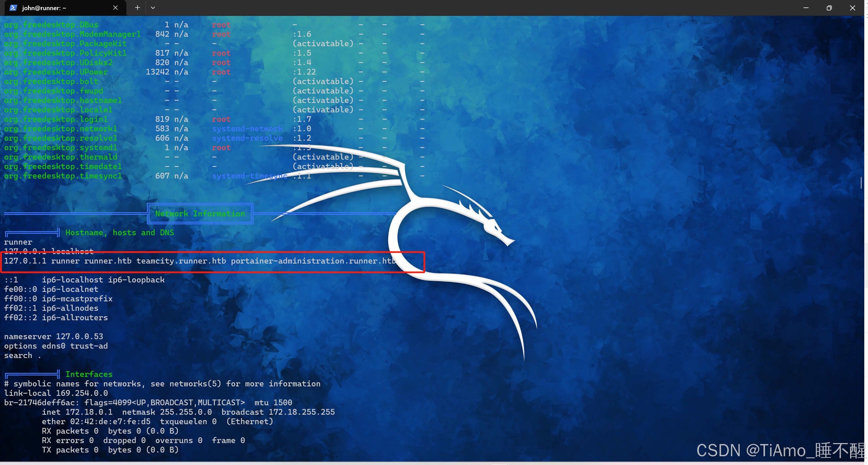Click the 'search .' line
This screenshot has height=465, width=868.
[x=23, y=355]
